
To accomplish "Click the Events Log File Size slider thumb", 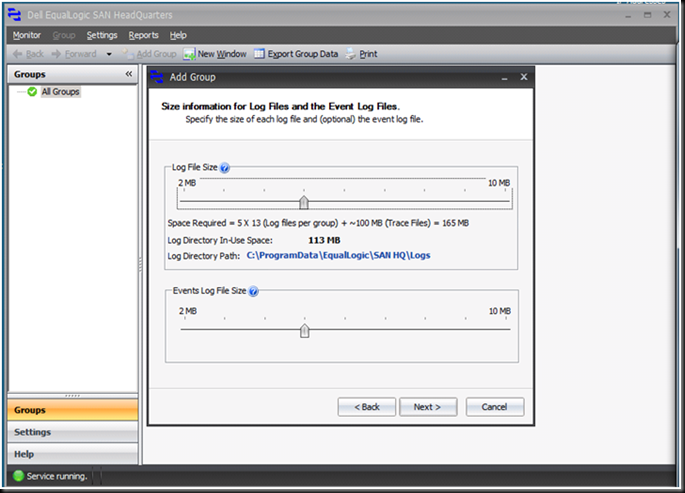I will pyautogui.click(x=304, y=331).
